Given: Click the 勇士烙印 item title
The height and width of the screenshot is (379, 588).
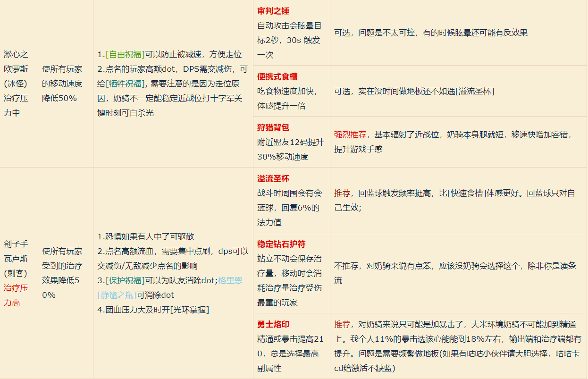Looking at the screenshot, I should tap(273, 324).
